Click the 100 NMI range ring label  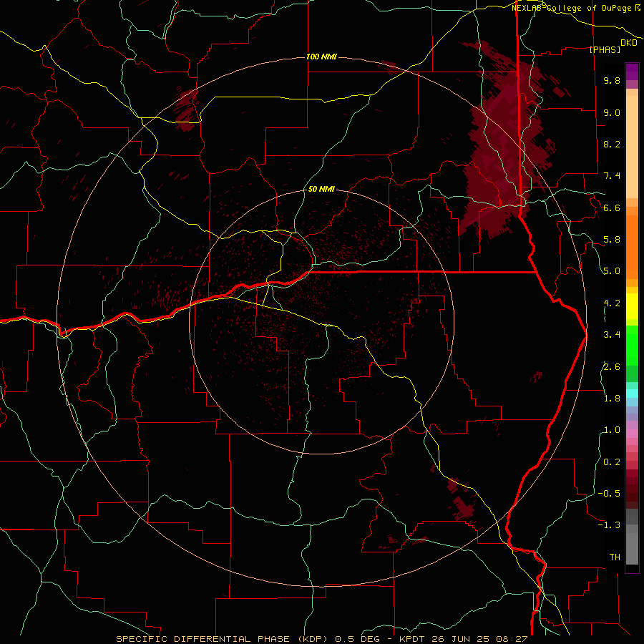321,57
